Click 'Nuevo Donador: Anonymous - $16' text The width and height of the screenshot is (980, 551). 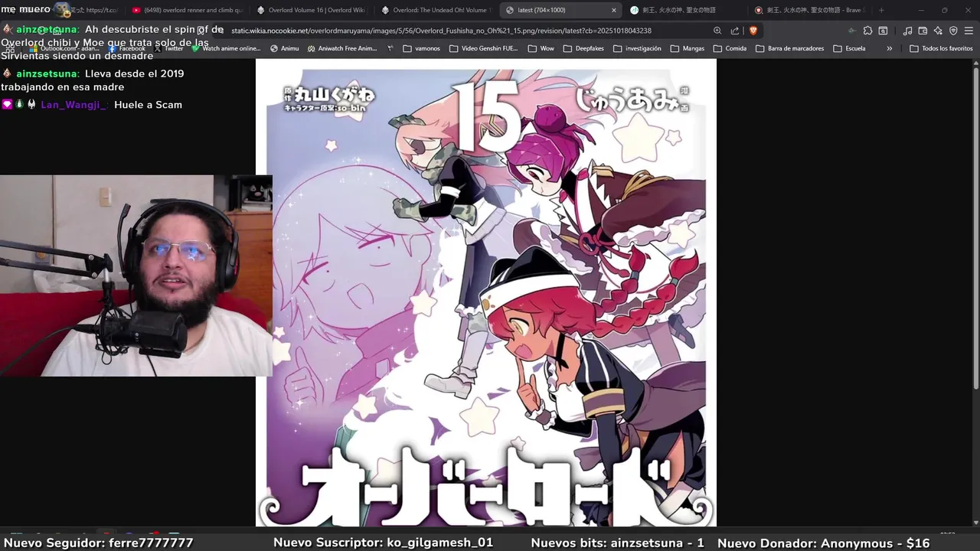pos(824,543)
